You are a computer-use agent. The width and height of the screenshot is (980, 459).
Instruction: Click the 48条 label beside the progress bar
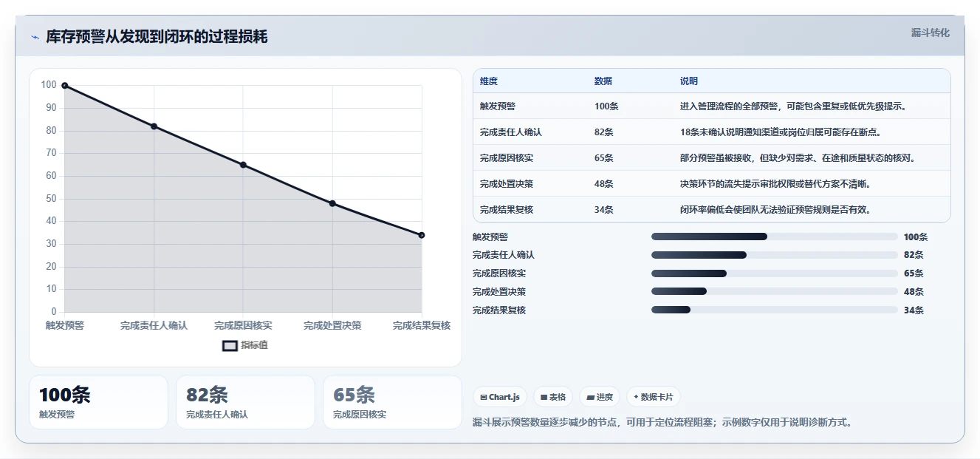pyautogui.click(x=914, y=292)
